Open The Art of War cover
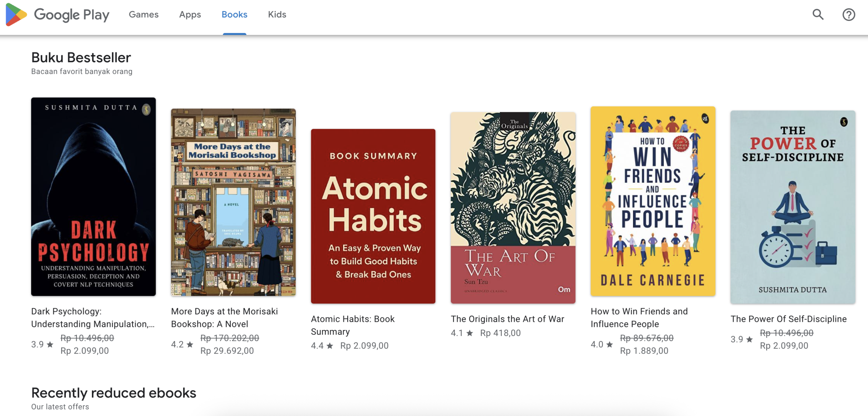 (513, 208)
